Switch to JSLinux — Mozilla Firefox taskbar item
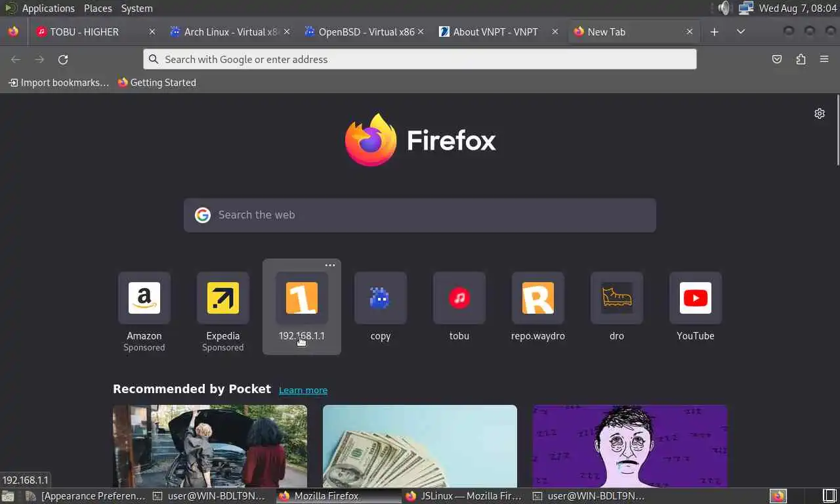Viewport: 840px width, 504px height. coord(465,496)
